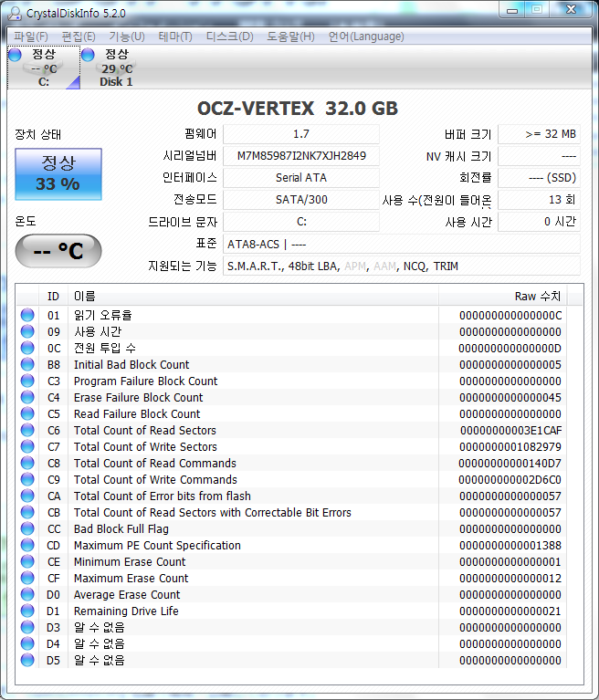Click blue status orb on C: disk tab
599x700 pixels.
16,55
